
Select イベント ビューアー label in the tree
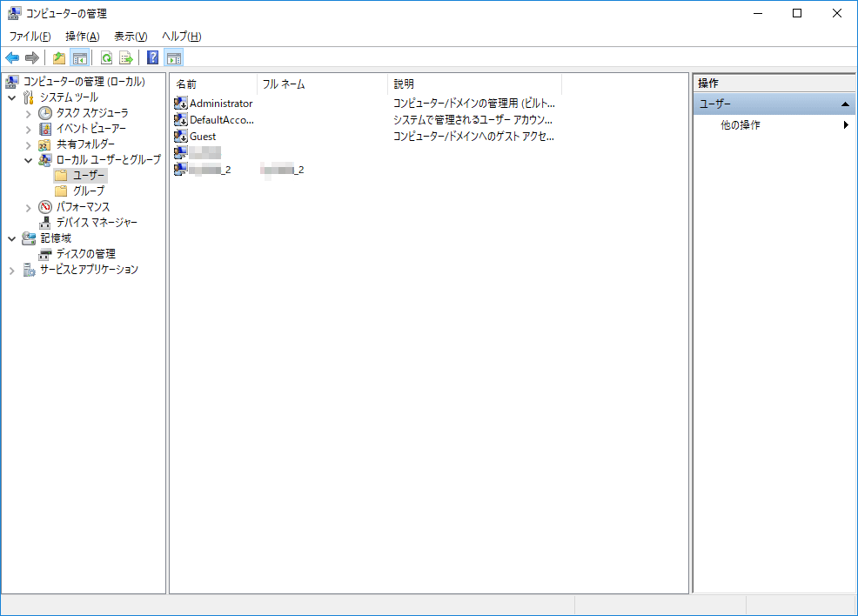click(90, 129)
